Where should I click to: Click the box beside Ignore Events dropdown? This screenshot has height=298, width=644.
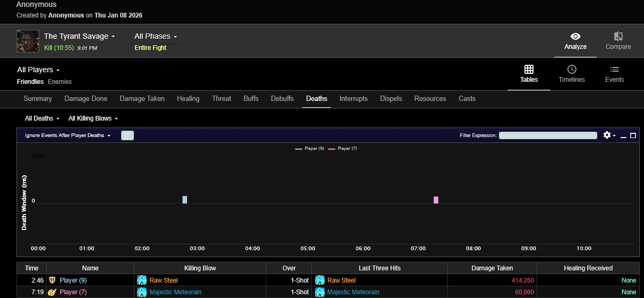(128, 135)
